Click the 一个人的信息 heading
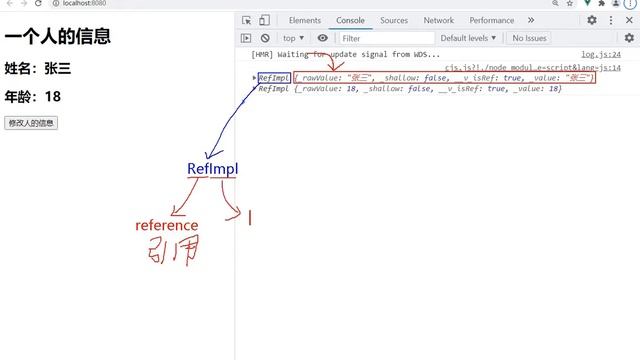 tap(58, 36)
